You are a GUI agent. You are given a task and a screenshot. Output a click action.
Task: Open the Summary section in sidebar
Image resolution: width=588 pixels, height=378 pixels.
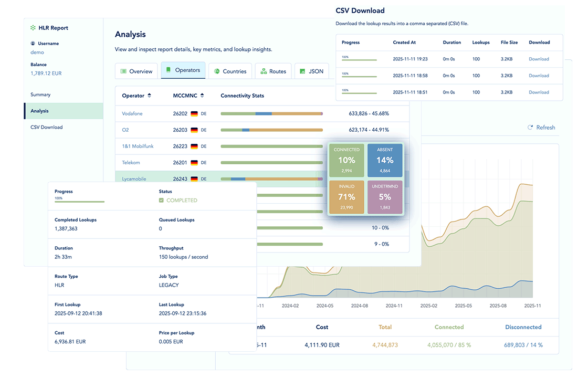pos(41,94)
